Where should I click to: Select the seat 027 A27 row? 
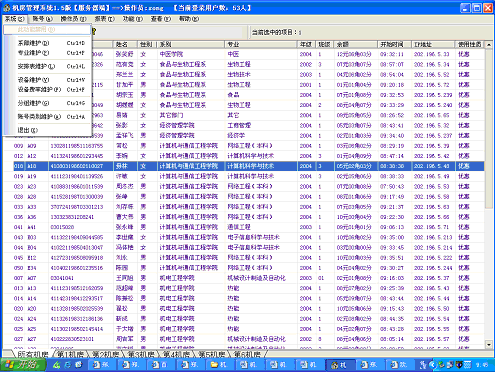click(244, 339)
